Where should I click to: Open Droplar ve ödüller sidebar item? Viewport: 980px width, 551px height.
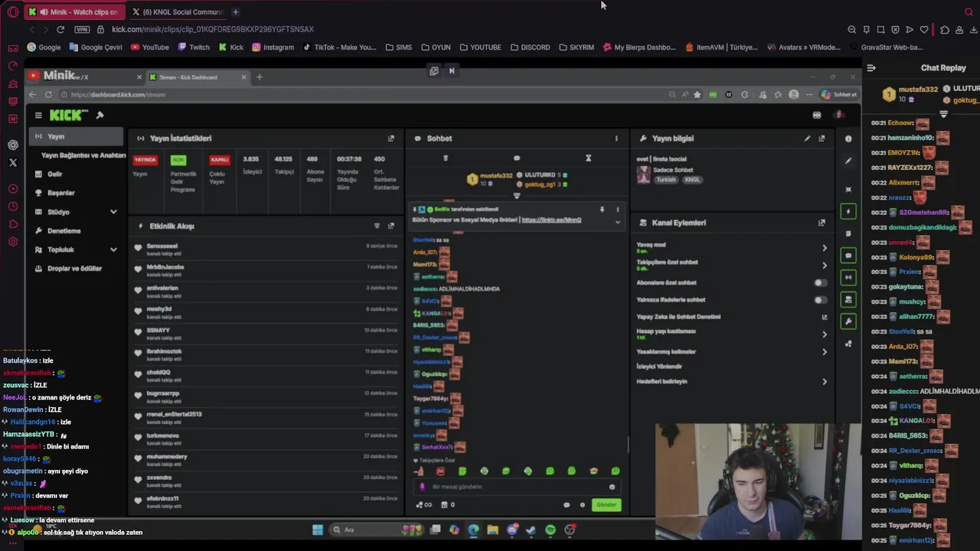point(75,269)
